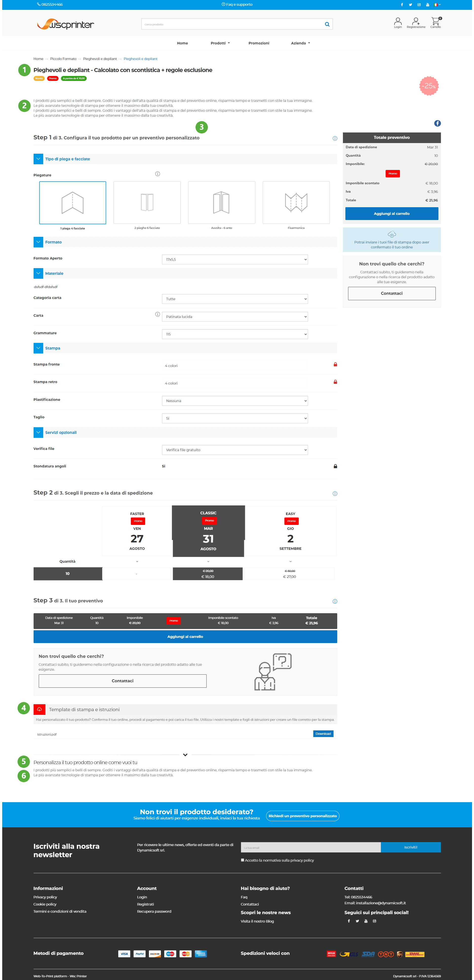The width and height of the screenshot is (474, 980).
Task: Open the Prodotti menu
Action: click(220, 43)
